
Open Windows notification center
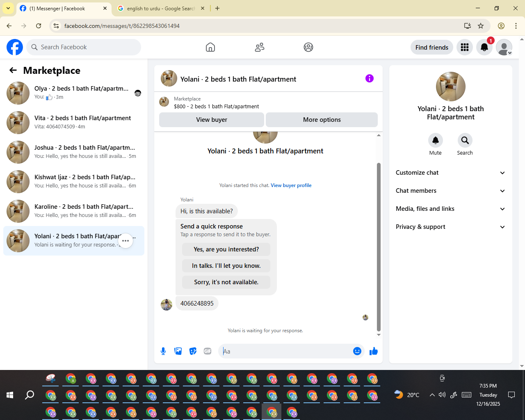click(x=511, y=395)
